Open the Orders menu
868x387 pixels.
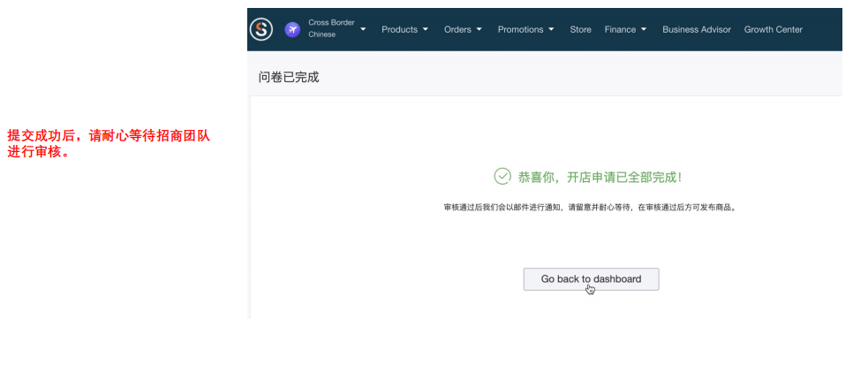457,29
